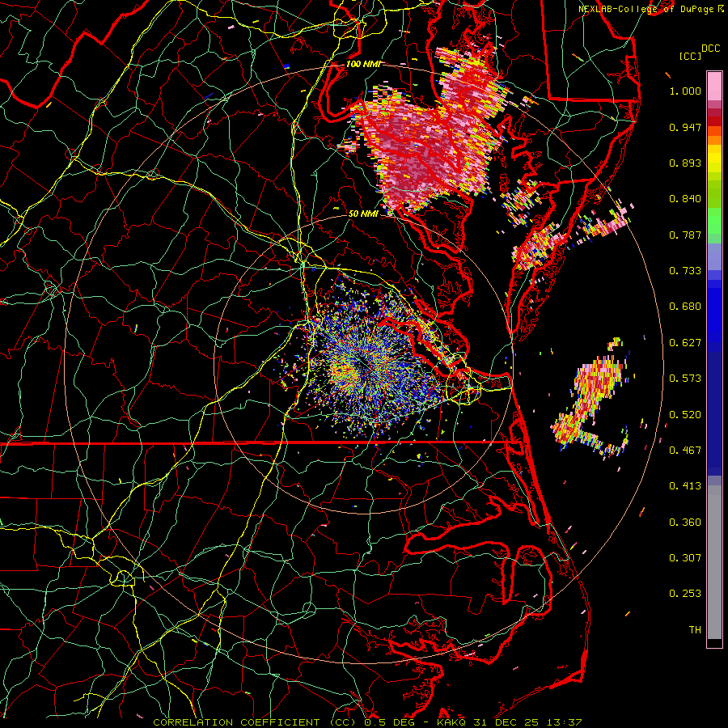Click the Correlation Coefficient caption at bottom
Screen dimensions: 728x728
click(x=367, y=722)
